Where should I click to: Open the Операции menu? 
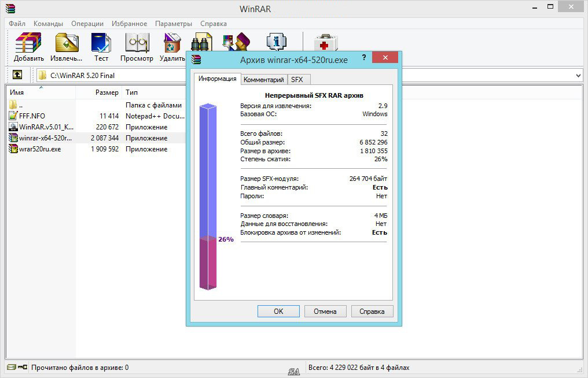(87, 24)
